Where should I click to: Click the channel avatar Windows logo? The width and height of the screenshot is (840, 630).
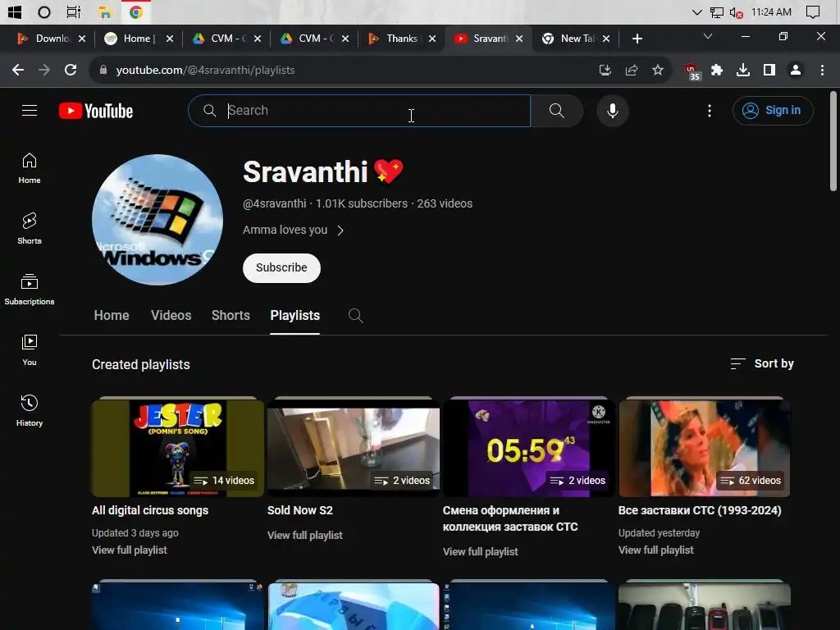(157, 220)
